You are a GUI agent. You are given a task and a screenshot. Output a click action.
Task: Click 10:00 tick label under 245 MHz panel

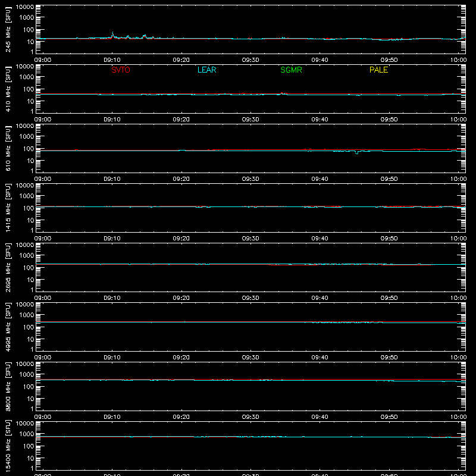tap(458, 60)
